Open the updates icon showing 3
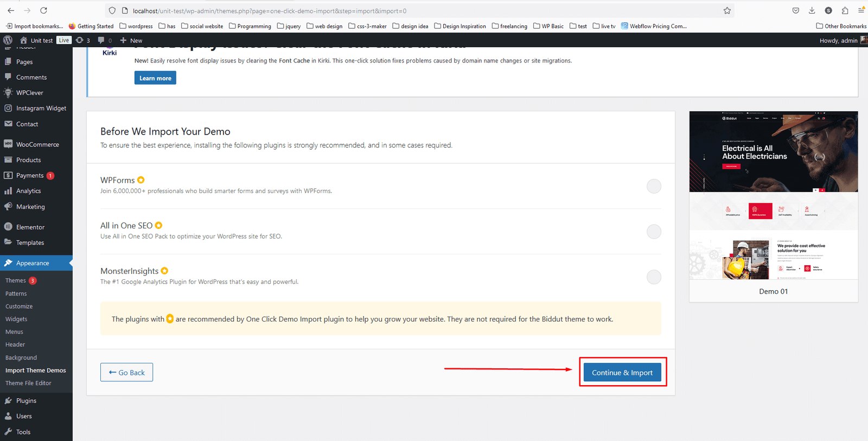Viewport: 868px width, 441px height. 82,40
